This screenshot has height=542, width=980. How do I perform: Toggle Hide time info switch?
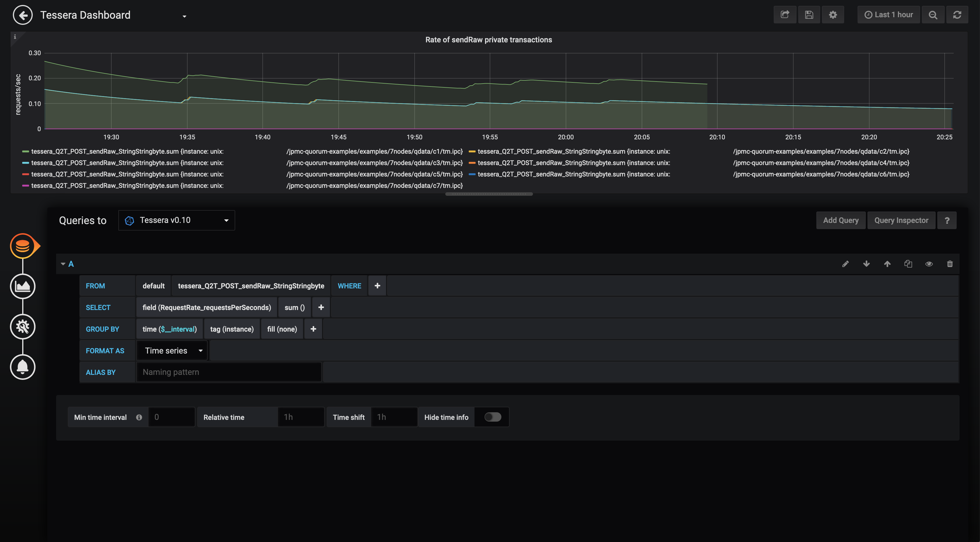[x=493, y=417]
